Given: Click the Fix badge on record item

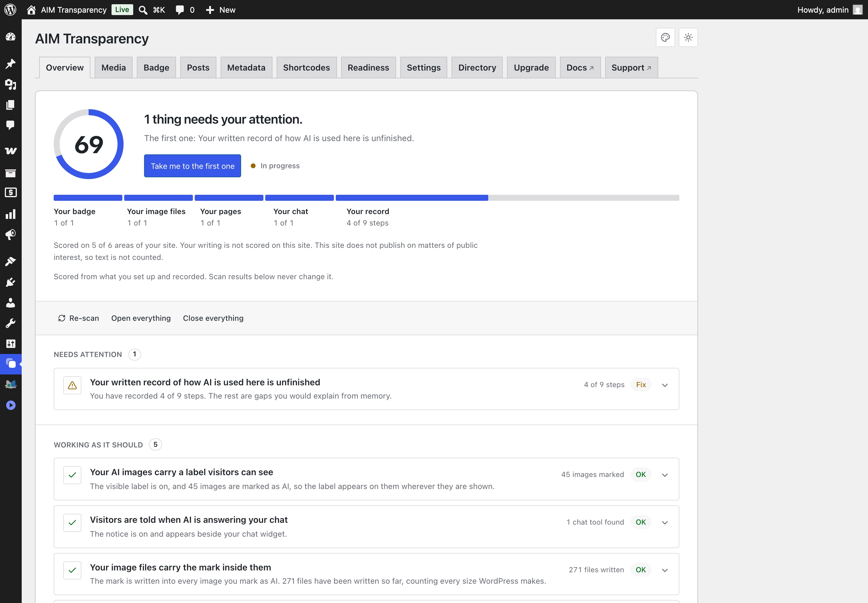Looking at the screenshot, I should tap(641, 385).
